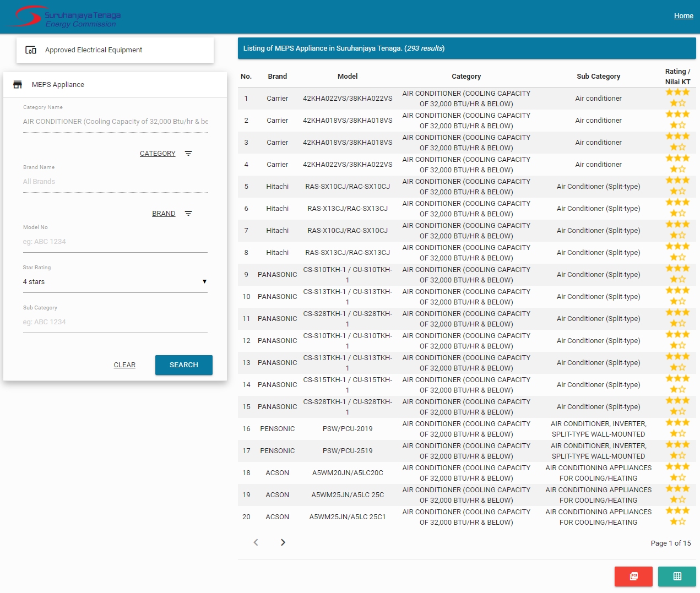The image size is (700, 593).
Task: Go to the next results page
Action: tap(283, 542)
